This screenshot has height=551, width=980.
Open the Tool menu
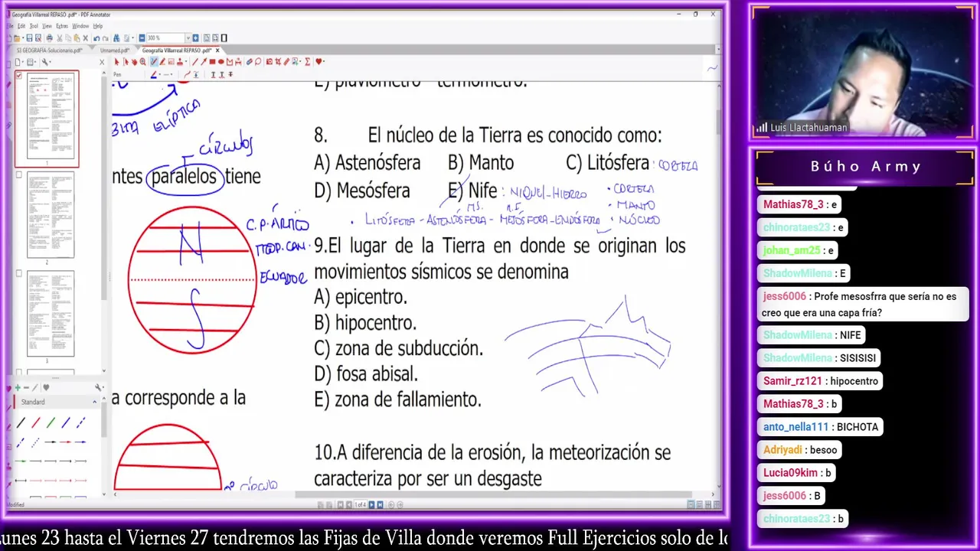point(33,25)
